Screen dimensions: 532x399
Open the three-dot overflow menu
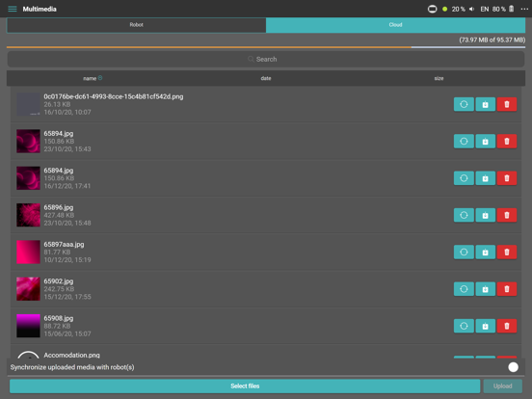(x=524, y=9)
